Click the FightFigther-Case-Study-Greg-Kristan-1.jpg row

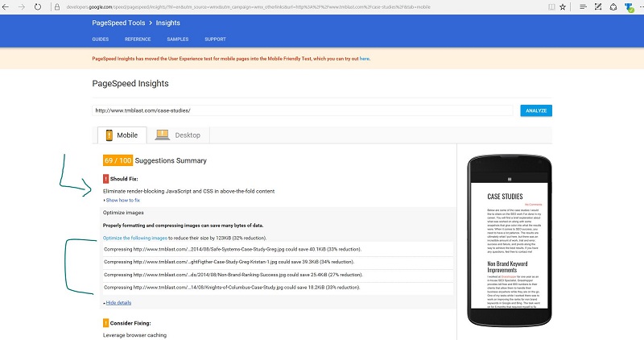(278, 262)
